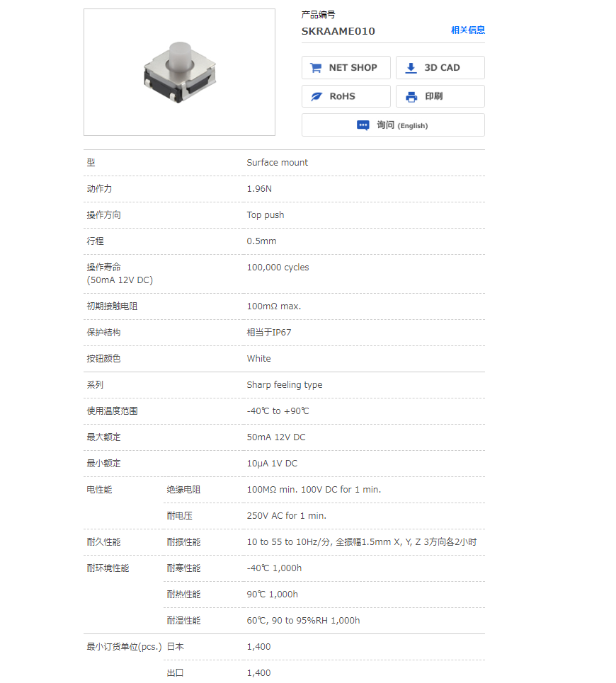This screenshot has height=683, width=616.
Task: Click the shopping cart icon for NET SHOP
Action: tap(316, 68)
